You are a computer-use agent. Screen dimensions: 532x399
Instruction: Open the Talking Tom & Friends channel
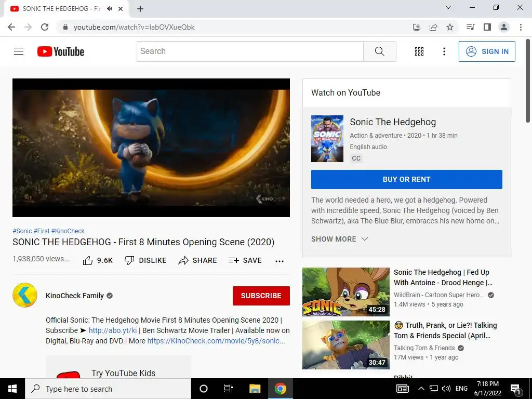pos(424,348)
